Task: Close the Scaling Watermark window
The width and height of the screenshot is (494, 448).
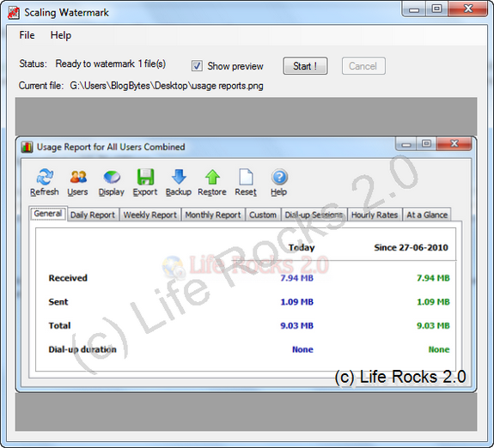Action: tap(468, 9)
